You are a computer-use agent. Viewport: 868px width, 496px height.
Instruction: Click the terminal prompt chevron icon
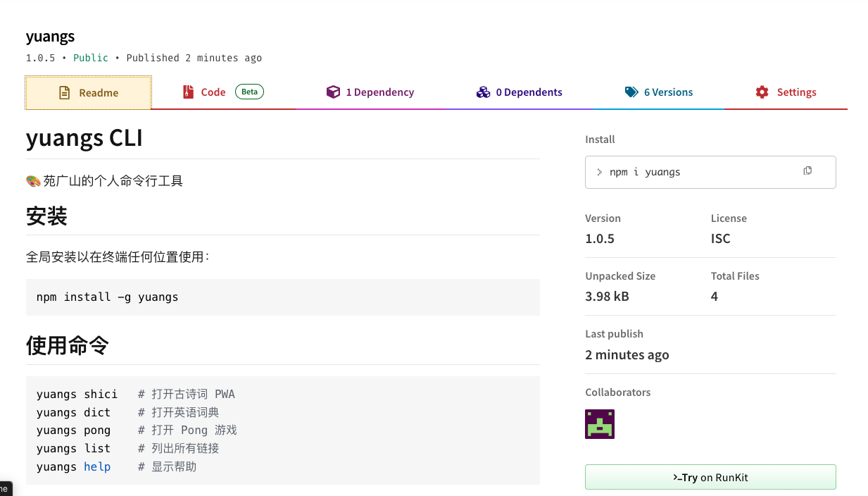click(600, 172)
